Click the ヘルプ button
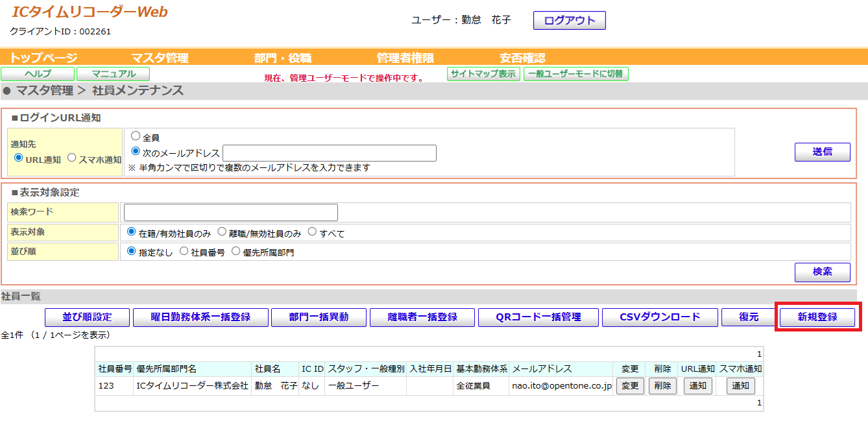This screenshot has width=868, height=434. pos(38,74)
